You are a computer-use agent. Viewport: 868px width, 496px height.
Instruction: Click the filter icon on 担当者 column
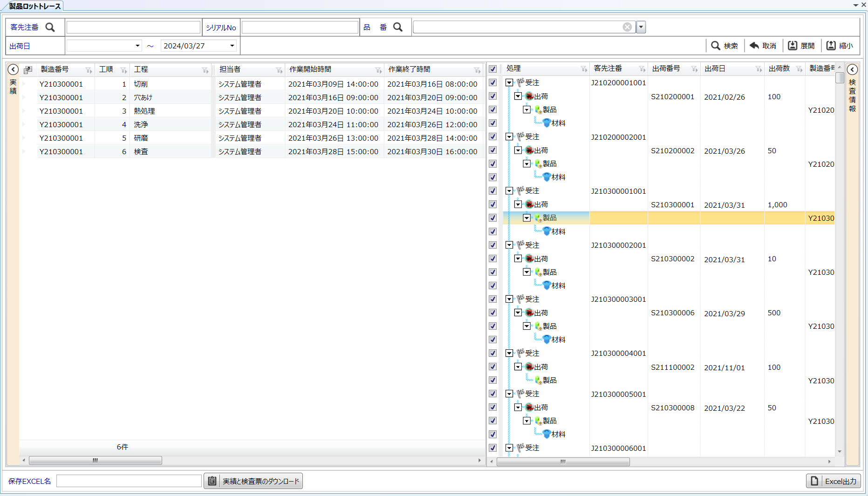tap(279, 70)
